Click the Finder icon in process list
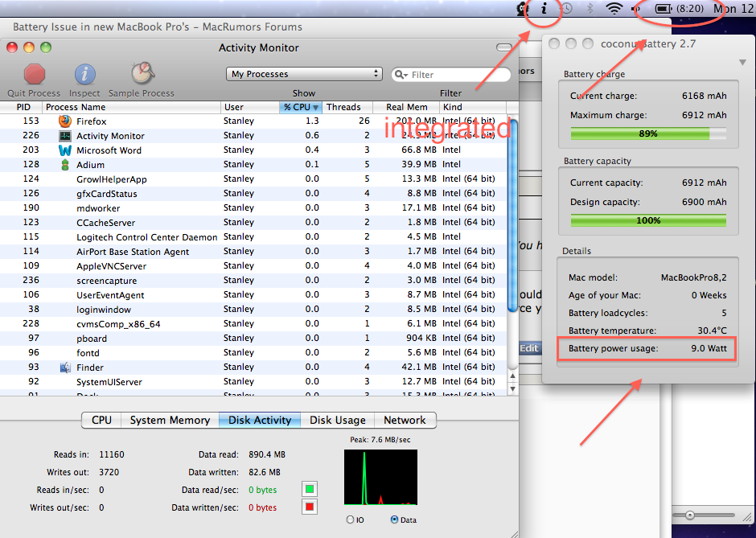The image size is (756, 538). (65, 368)
